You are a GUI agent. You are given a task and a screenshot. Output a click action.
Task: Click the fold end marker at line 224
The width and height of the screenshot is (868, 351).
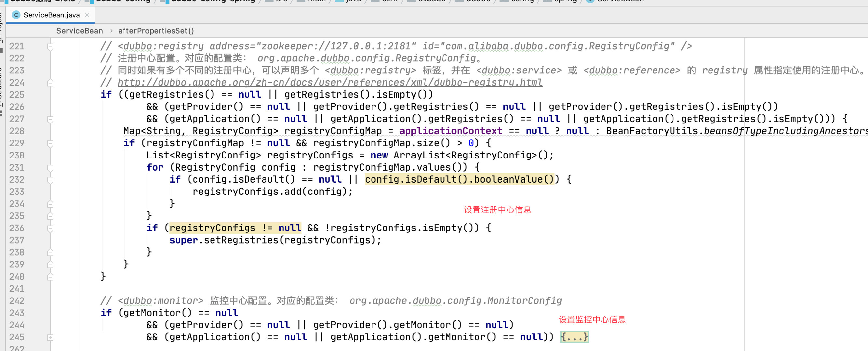[x=50, y=83]
